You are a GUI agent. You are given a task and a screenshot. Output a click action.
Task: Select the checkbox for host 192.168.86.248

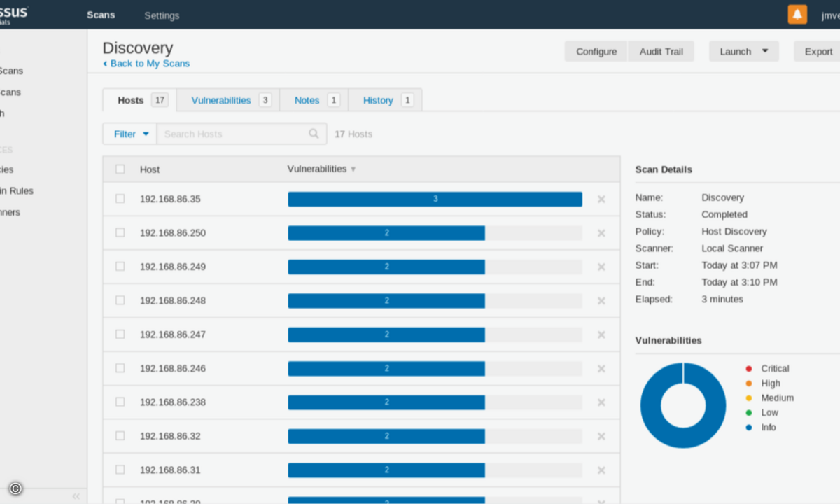[x=120, y=300]
